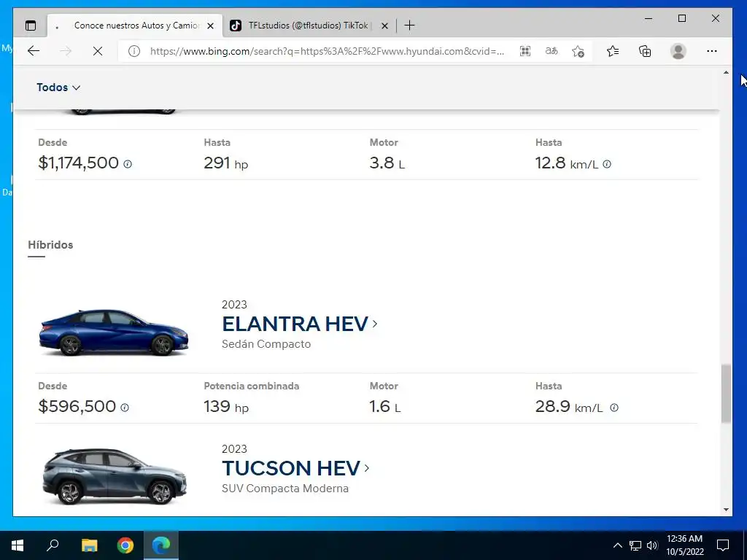Viewport: 747px width, 560px height.
Task: Open Edge Settings and more menu
Action: [712, 51]
